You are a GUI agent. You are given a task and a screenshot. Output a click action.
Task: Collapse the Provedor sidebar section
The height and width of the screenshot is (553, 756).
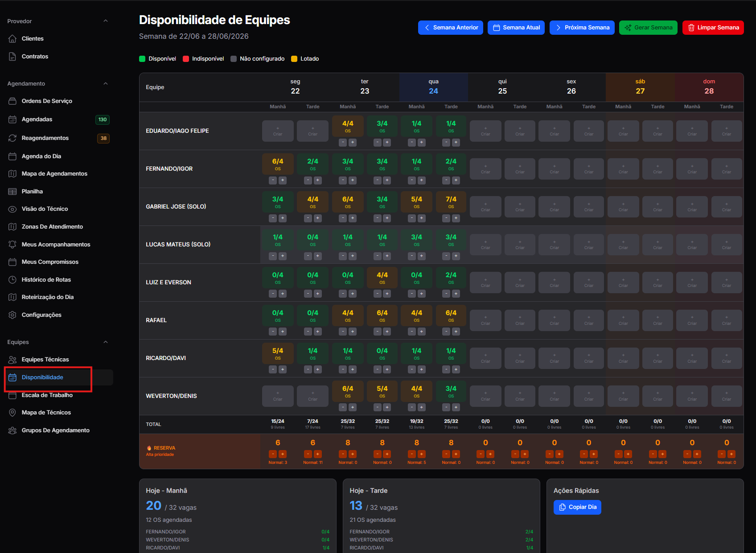(x=106, y=21)
